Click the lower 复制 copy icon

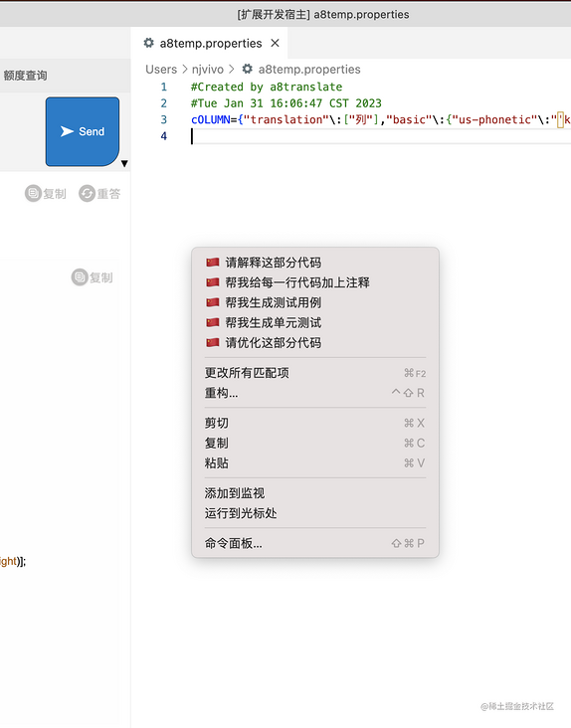coord(80,277)
